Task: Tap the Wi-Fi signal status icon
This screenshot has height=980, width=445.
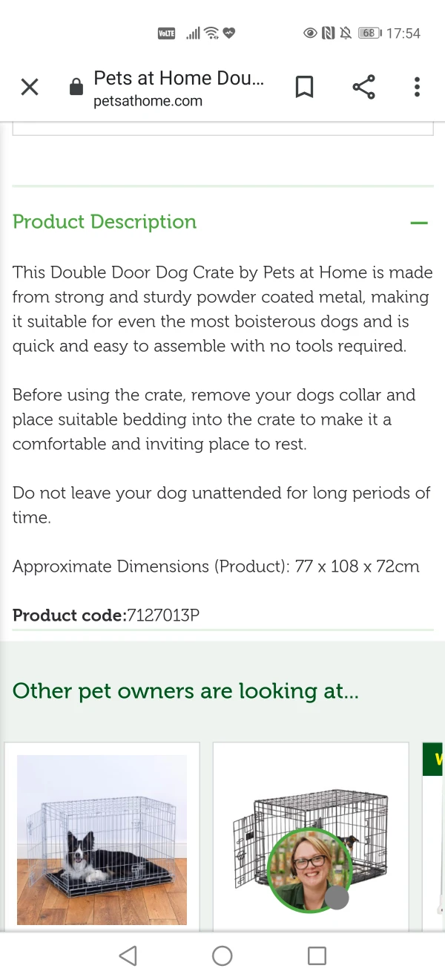Action: 211,33
